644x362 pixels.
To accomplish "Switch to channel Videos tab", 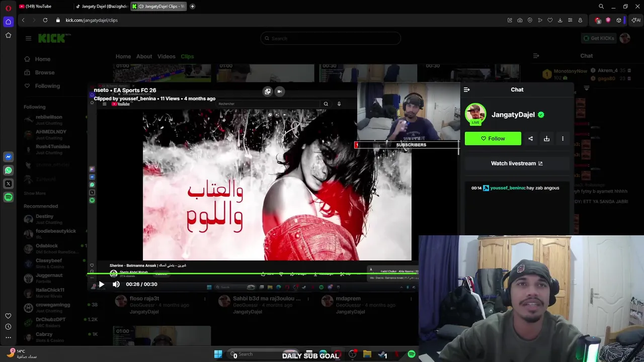I will 166,56.
